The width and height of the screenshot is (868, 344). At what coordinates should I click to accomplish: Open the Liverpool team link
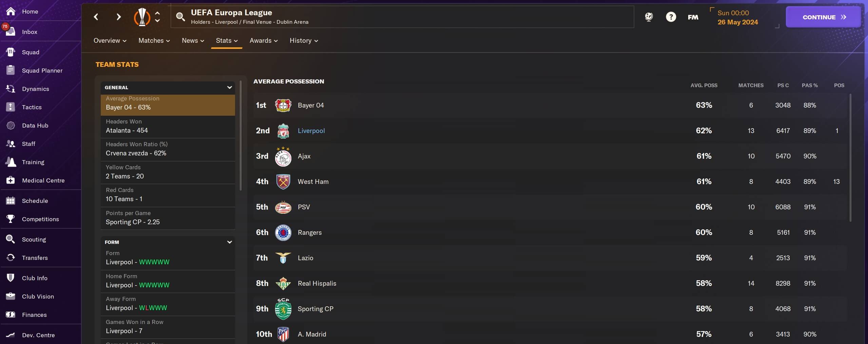pyautogui.click(x=311, y=131)
